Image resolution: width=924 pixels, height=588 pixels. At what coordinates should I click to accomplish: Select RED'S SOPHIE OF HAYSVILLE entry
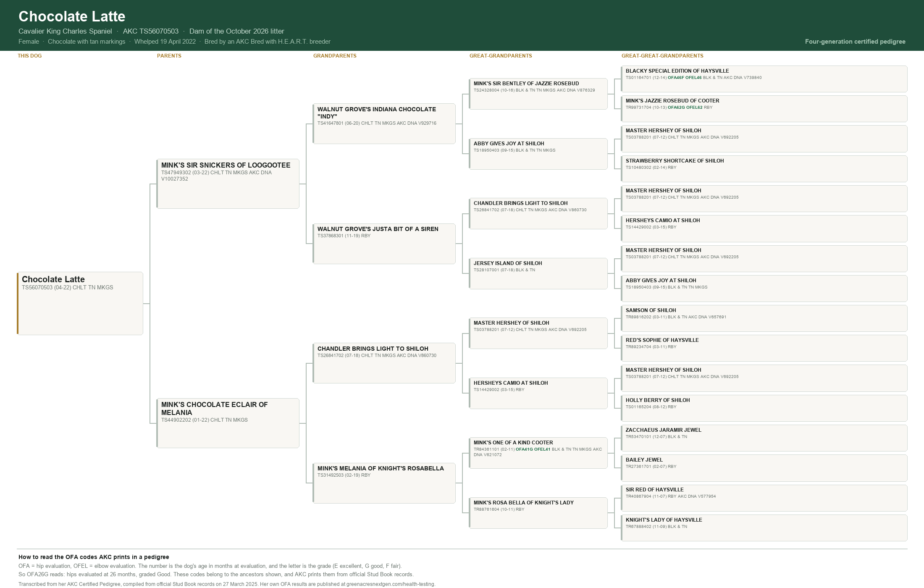tap(764, 348)
